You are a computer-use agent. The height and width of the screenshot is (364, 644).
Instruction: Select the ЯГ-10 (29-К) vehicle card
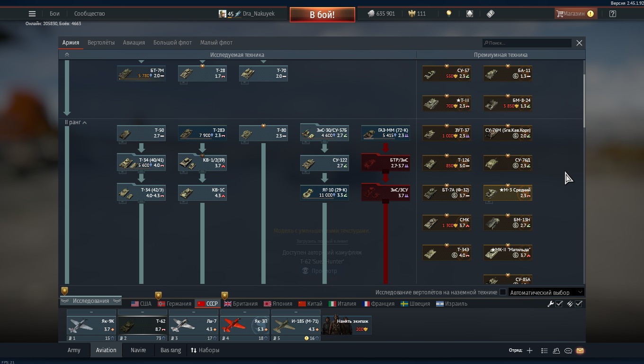[x=324, y=193]
